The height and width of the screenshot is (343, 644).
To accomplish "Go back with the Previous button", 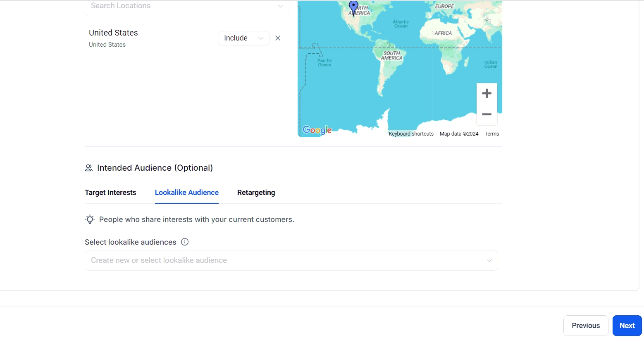I will (585, 326).
